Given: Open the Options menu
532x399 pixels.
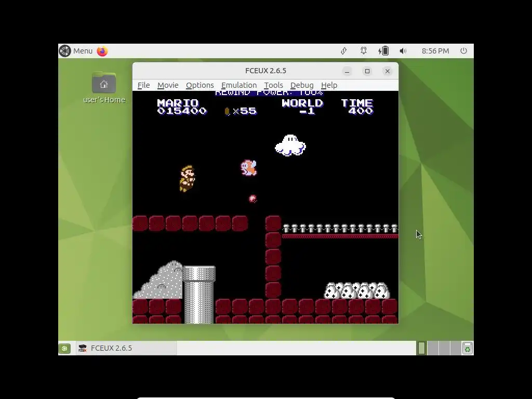Looking at the screenshot, I should pos(200,85).
